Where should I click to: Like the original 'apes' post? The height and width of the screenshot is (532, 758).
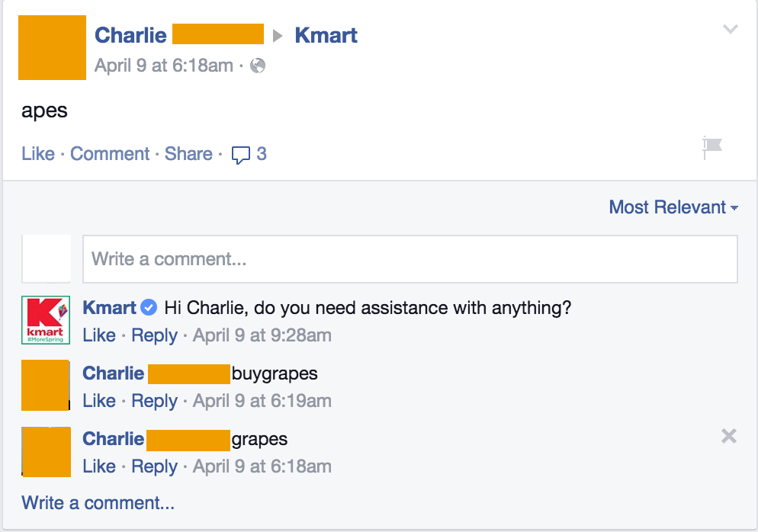pyautogui.click(x=38, y=154)
